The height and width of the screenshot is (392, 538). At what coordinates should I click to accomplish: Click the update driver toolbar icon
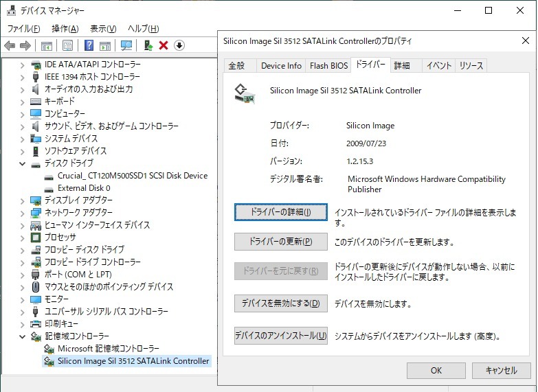(x=148, y=45)
